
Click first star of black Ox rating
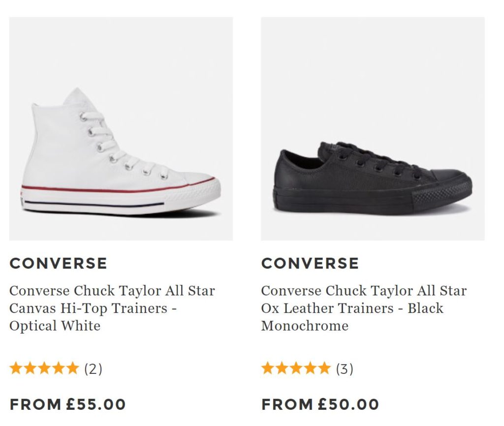pyautogui.click(x=267, y=368)
